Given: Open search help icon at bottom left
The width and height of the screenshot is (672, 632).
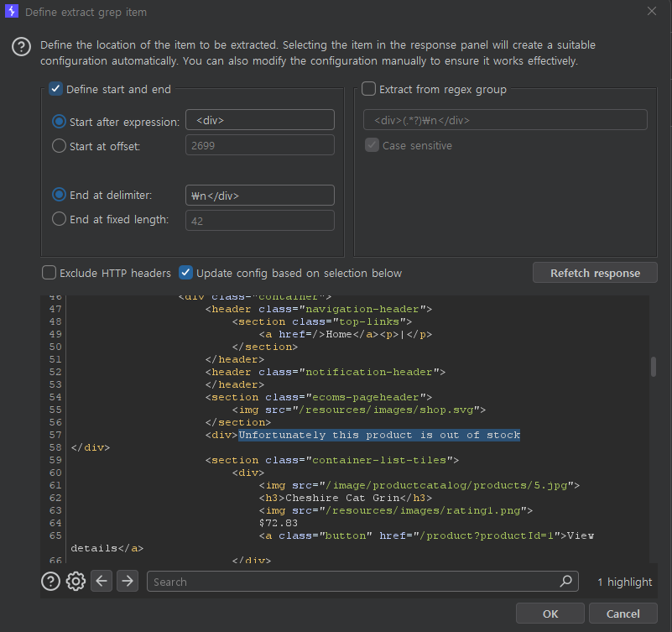Looking at the screenshot, I should 50,581.
